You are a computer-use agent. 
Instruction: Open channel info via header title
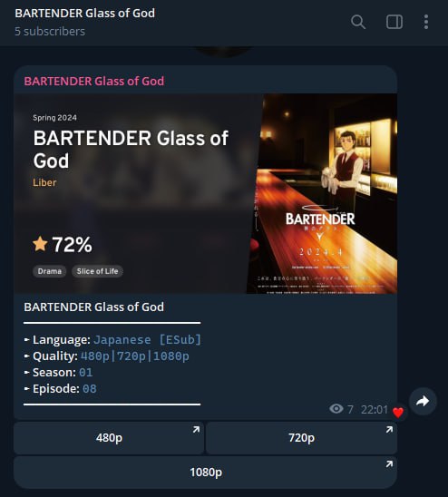coord(85,14)
